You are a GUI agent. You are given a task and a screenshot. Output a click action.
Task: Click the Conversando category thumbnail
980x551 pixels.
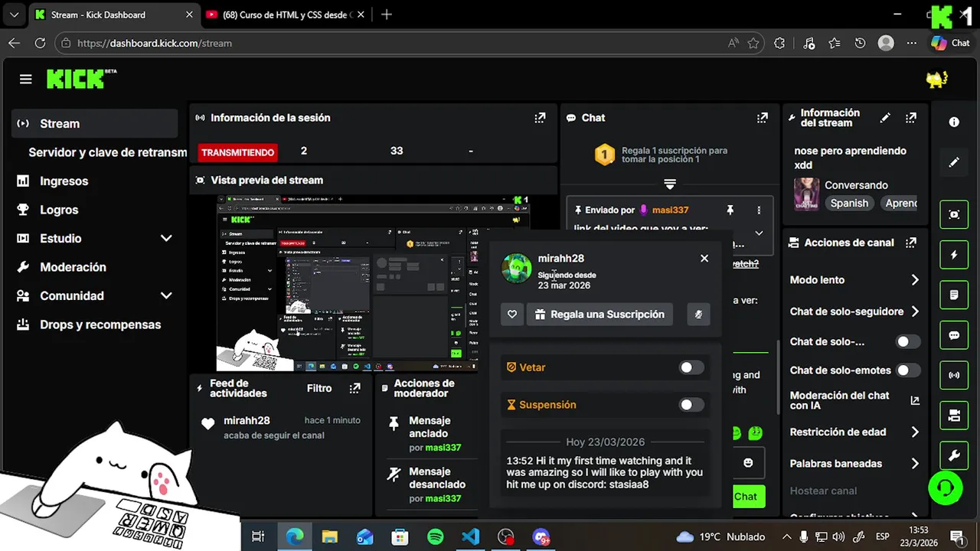pyautogui.click(x=806, y=194)
